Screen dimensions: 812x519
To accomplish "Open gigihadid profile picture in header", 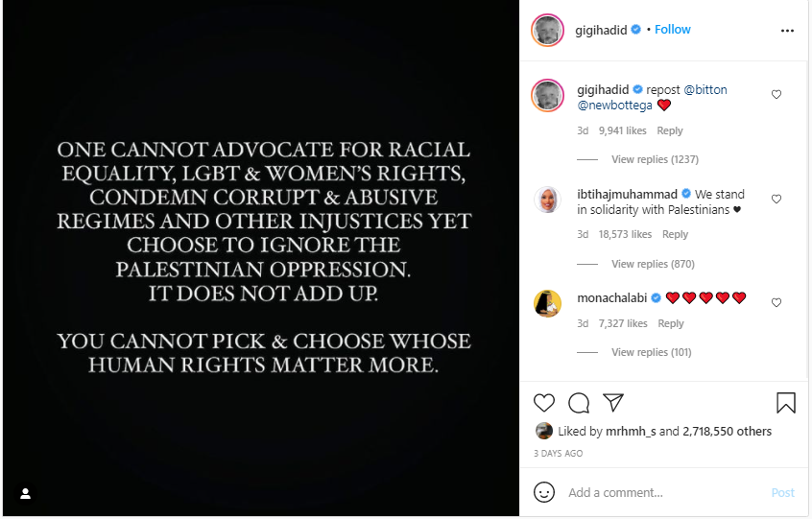I will [x=547, y=30].
